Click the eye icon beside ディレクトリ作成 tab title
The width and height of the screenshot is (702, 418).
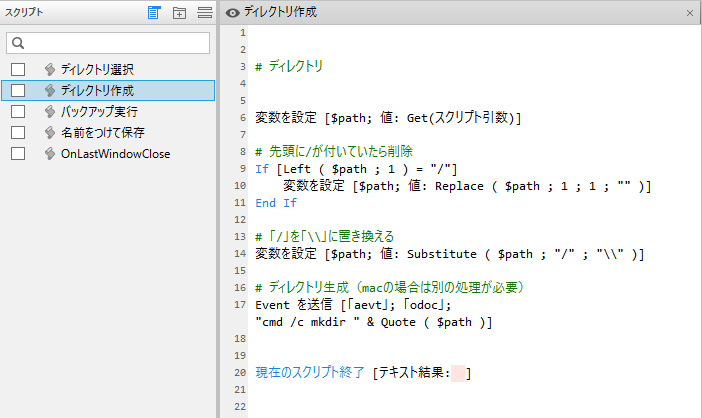pyautogui.click(x=232, y=13)
